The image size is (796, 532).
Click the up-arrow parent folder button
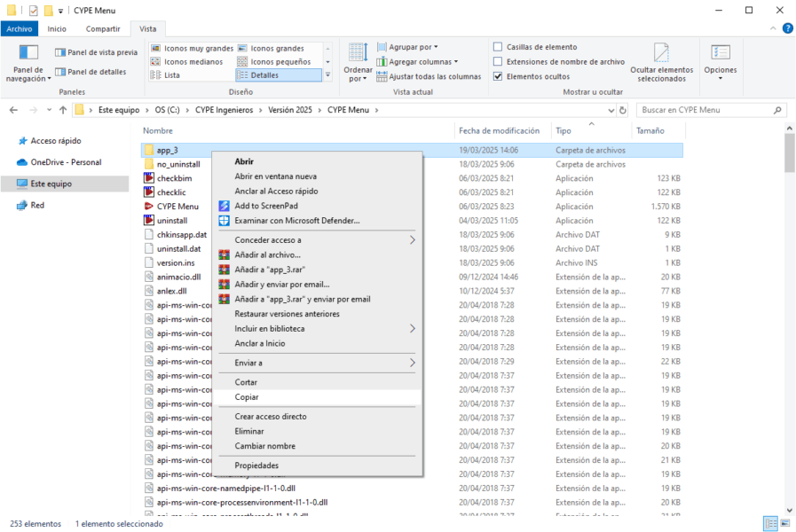click(x=63, y=110)
